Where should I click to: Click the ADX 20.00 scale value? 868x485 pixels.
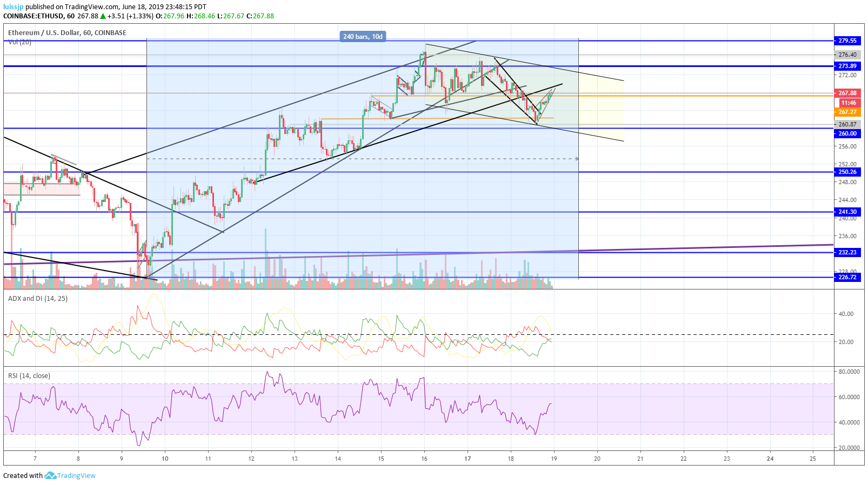[x=846, y=342]
